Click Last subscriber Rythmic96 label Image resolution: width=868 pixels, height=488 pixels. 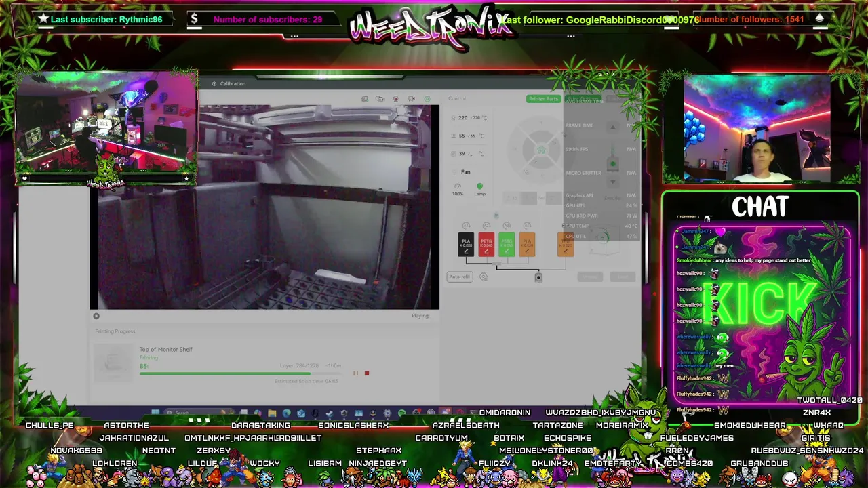point(106,20)
